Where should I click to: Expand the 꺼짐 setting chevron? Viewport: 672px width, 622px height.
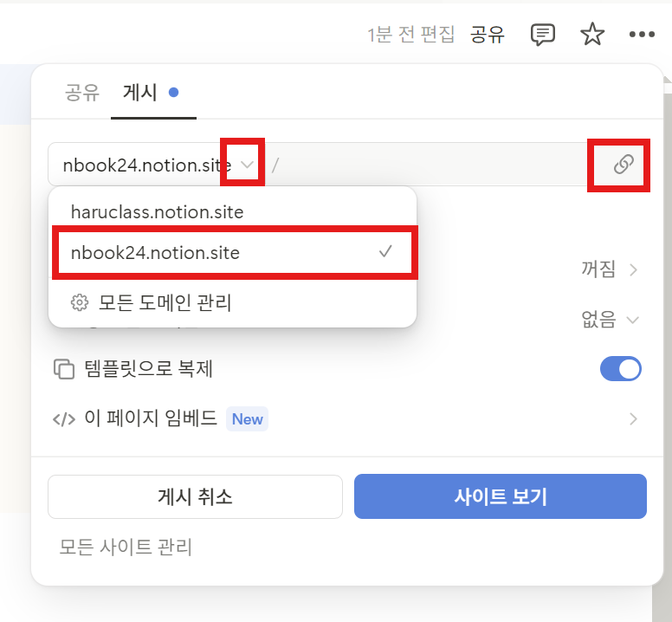(633, 269)
